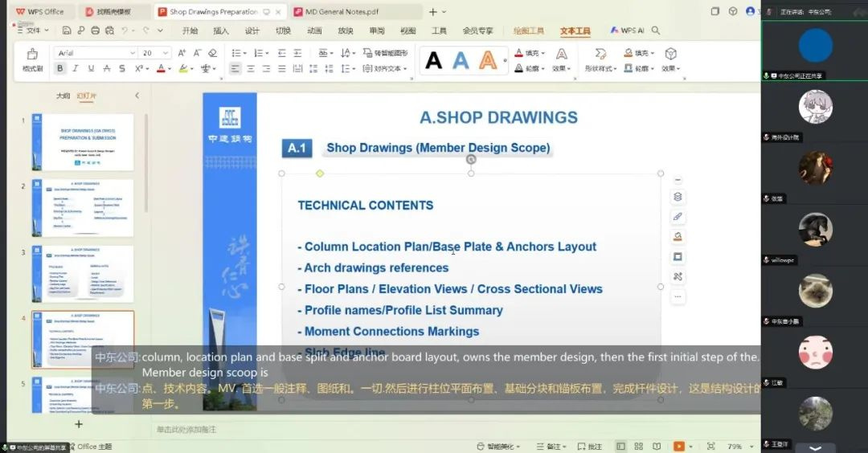Click the fit-to-window icon in status bar

point(710,446)
